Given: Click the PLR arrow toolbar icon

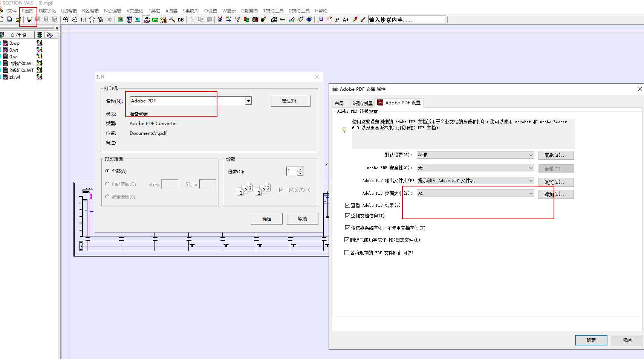Looking at the screenshot, I should click(x=229, y=20).
